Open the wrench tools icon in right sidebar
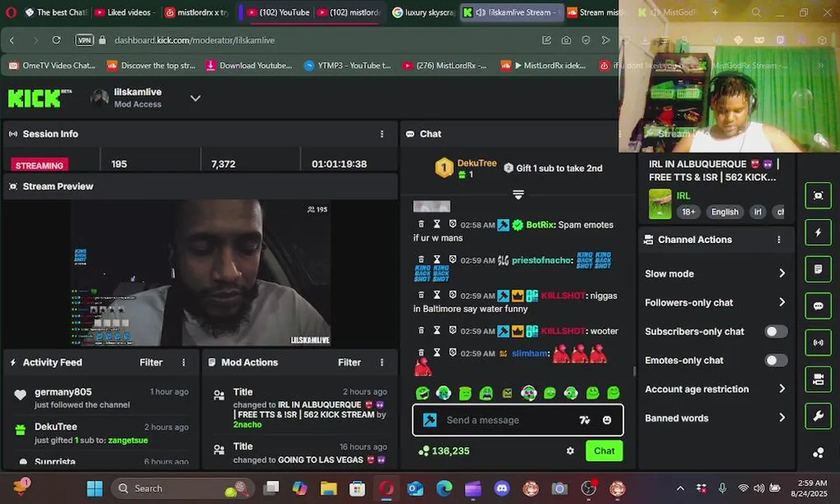This screenshot has width=840, height=504. [x=818, y=416]
